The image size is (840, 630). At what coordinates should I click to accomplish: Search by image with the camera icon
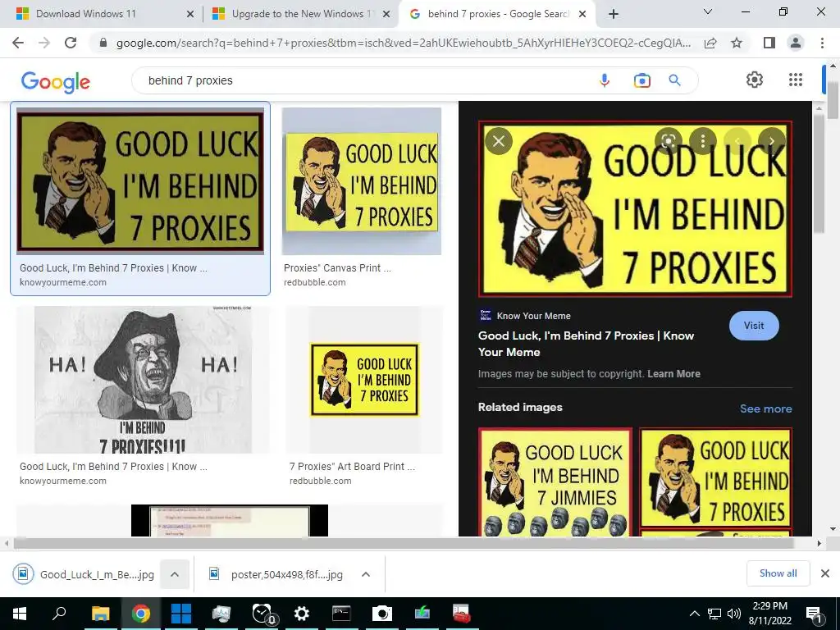(641, 80)
